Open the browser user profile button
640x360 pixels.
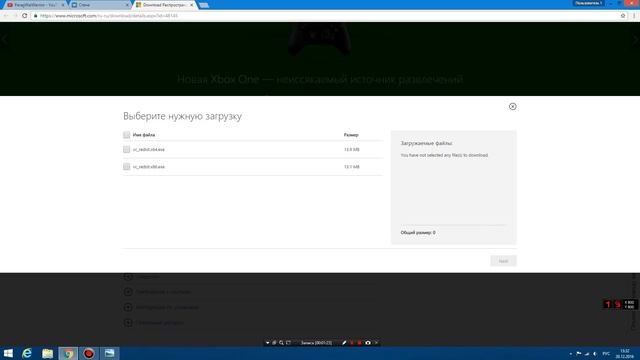[589, 3]
